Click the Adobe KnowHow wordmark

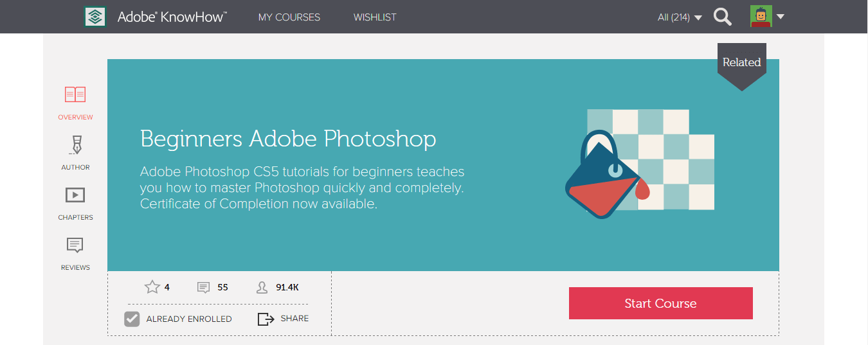172,17
